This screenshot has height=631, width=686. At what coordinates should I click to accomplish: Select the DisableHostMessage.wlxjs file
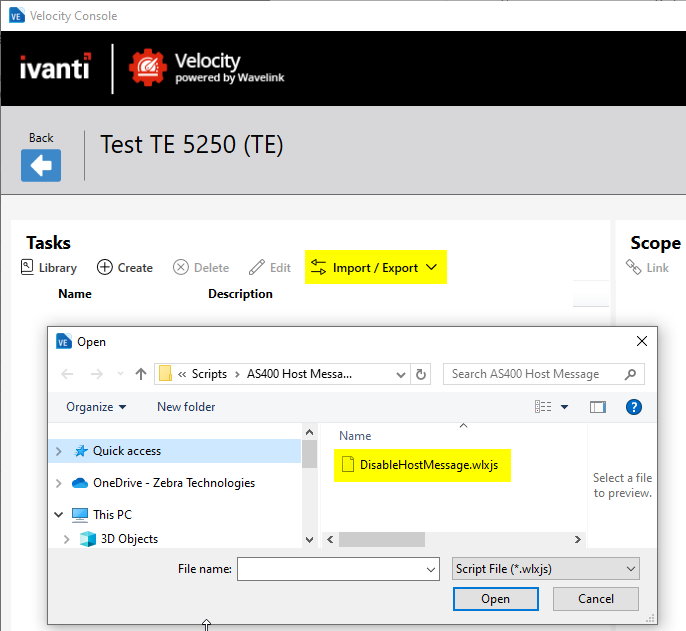(422, 465)
